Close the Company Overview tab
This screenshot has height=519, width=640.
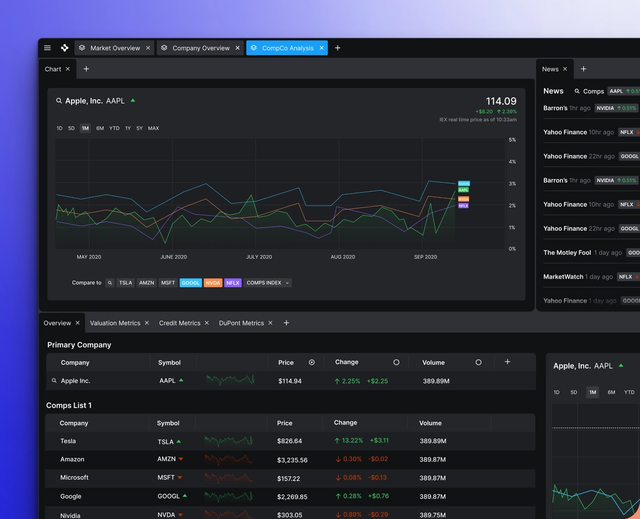[238, 48]
